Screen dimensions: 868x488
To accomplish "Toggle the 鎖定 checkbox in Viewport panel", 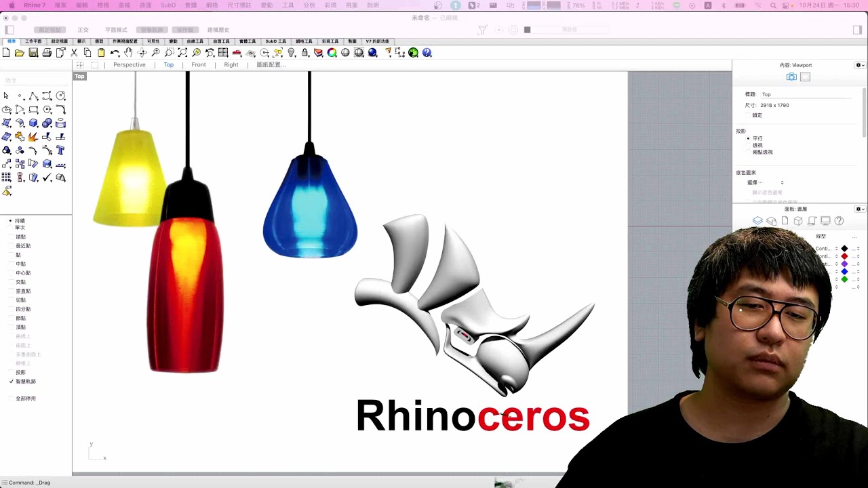I will coord(749,115).
